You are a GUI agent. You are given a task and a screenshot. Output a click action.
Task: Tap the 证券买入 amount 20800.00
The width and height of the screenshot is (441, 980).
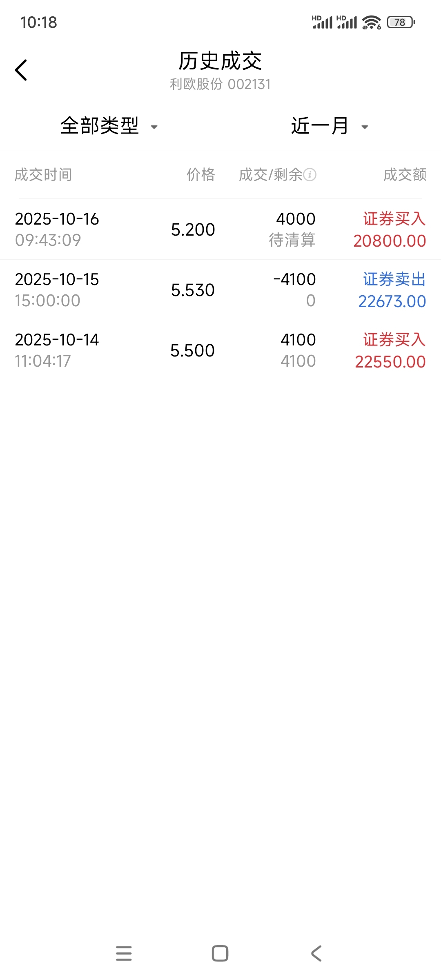coord(390,241)
